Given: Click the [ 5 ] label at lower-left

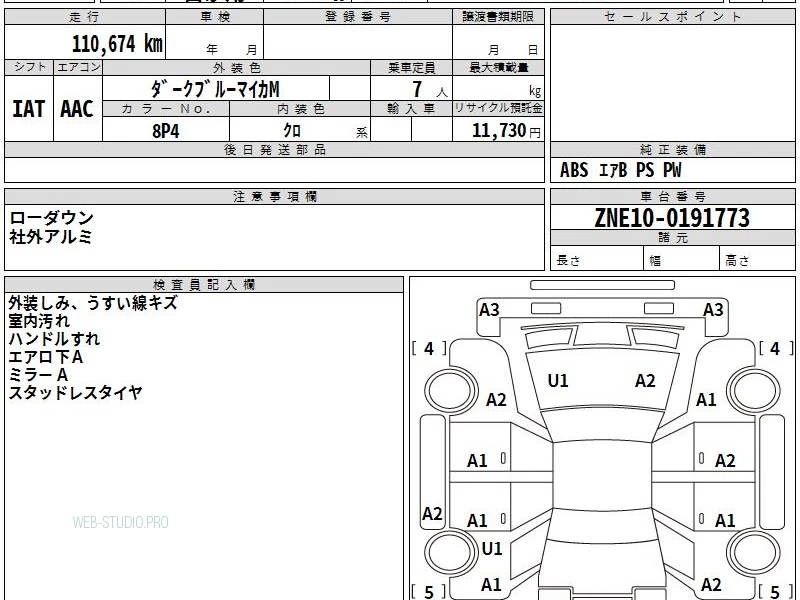Looking at the screenshot, I should click(429, 592).
